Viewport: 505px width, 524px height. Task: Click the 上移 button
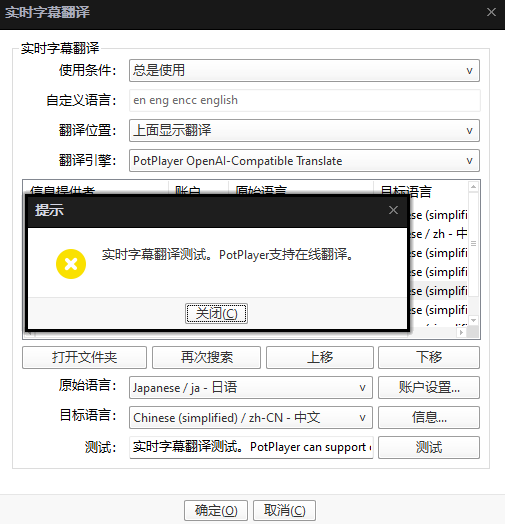click(320, 357)
